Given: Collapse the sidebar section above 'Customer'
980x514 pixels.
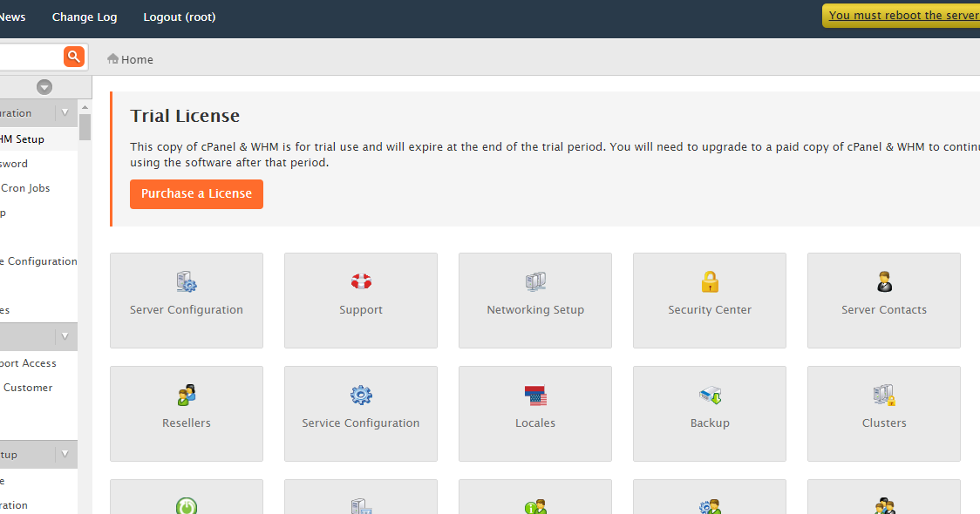Looking at the screenshot, I should tap(65, 336).
